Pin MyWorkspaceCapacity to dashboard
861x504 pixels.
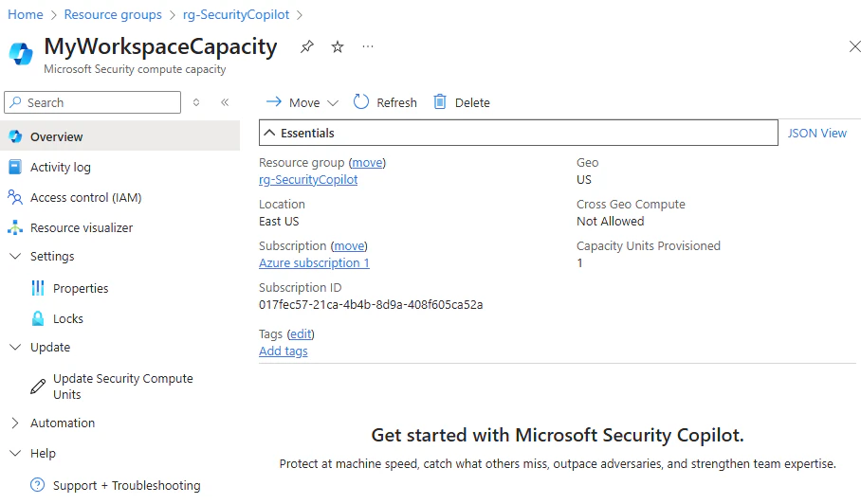[x=307, y=47]
